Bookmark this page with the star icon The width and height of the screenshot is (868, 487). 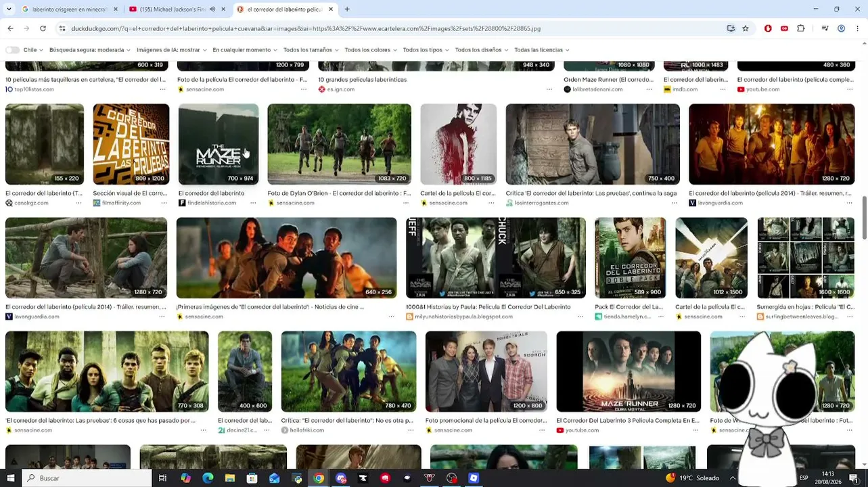tap(745, 28)
